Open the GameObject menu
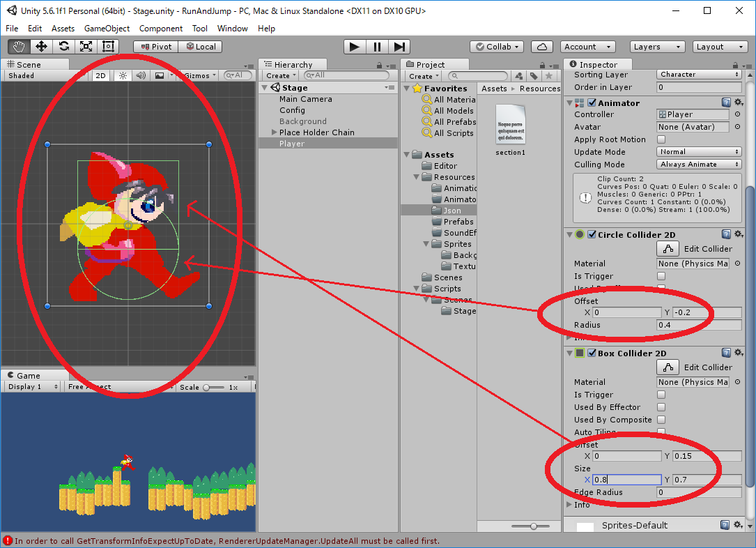 point(107,29)
